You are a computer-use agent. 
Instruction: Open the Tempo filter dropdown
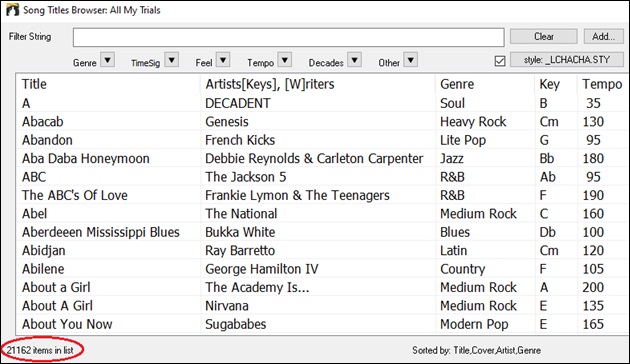click(x=284, y=60)
